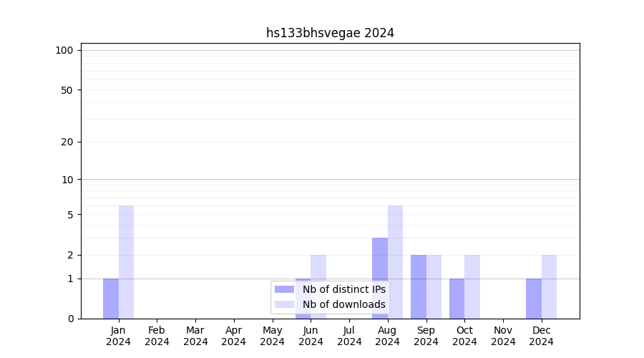Click the 20 y-axis tick label
Image resolution: width=644 pixels, height=358 pixels.
click(x=67, y=142)
